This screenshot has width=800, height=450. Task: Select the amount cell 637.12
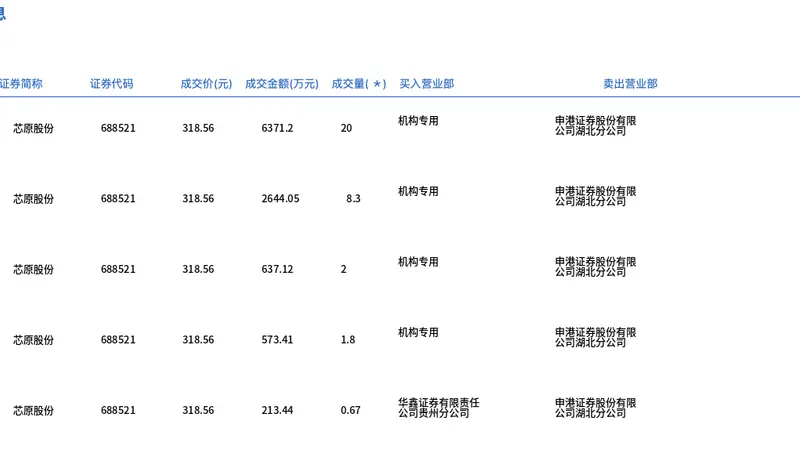tap(278, 269)
